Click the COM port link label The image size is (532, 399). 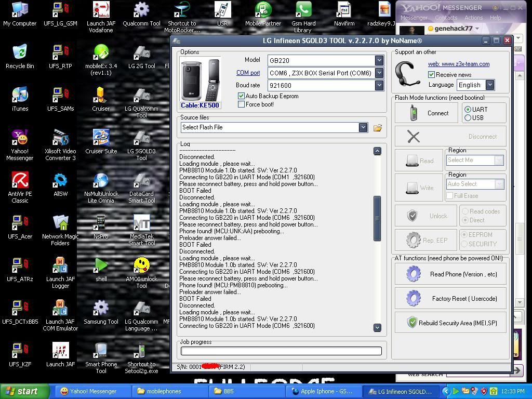[x=248, y=73]
